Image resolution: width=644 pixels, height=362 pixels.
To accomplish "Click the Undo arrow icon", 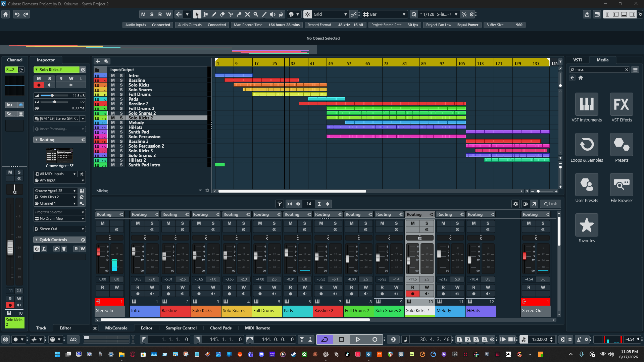I will (17, 14).
